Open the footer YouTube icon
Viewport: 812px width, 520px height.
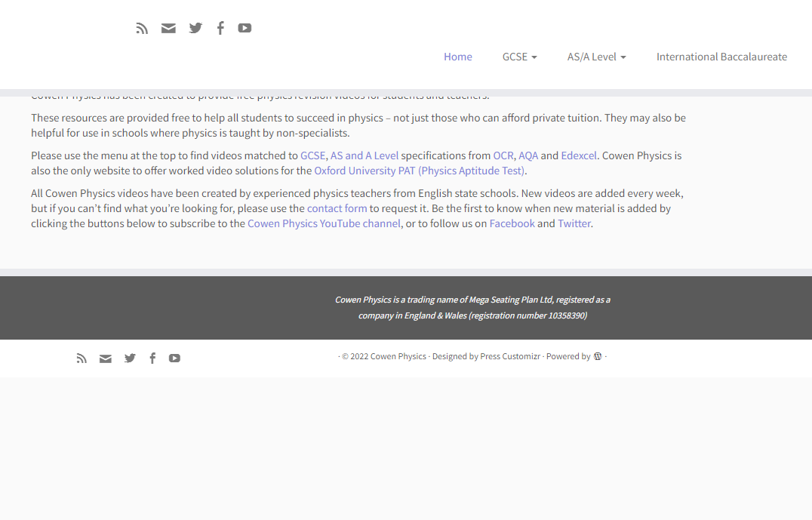point(174,358)
